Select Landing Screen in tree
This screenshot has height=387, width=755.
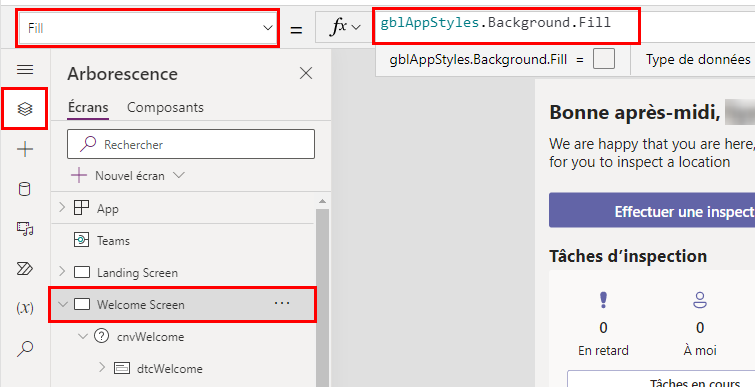pyautogui.click(x=137, y=273)
